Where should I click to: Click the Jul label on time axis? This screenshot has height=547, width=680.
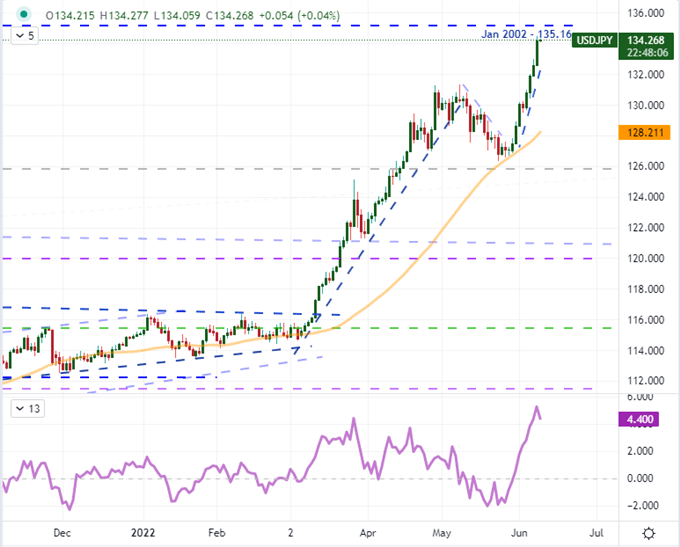coord(596,533)
